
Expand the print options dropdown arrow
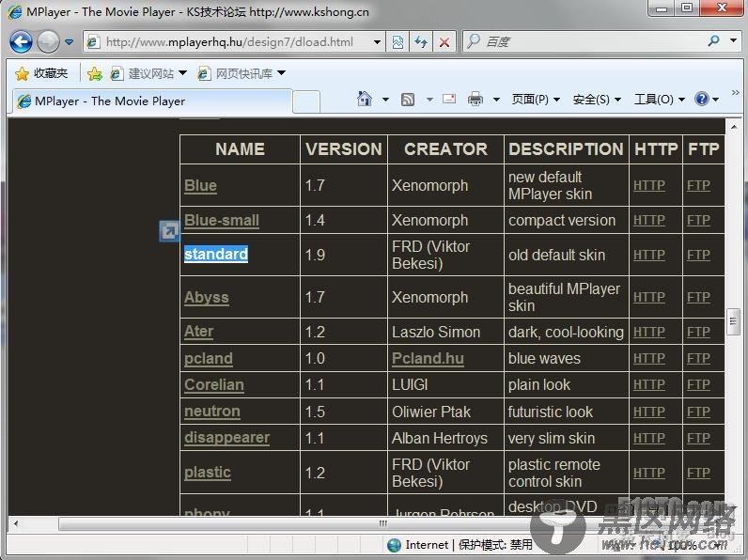click(496, 100)
